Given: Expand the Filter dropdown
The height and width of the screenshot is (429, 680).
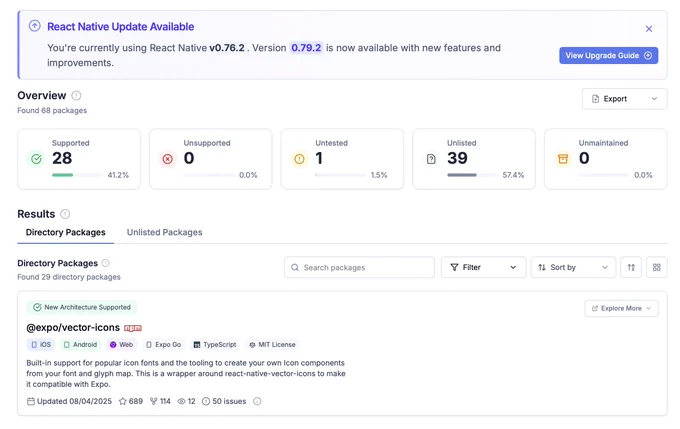Looking at the screenshot, I should click(x=484, y=267).
